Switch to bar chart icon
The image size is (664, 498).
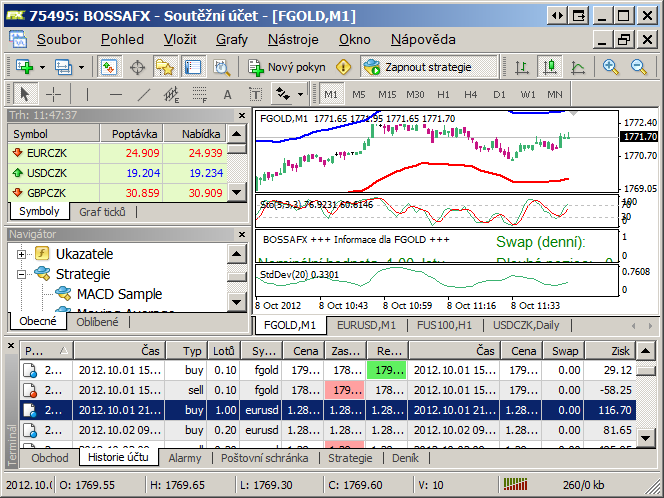click(x=522, y=67)
